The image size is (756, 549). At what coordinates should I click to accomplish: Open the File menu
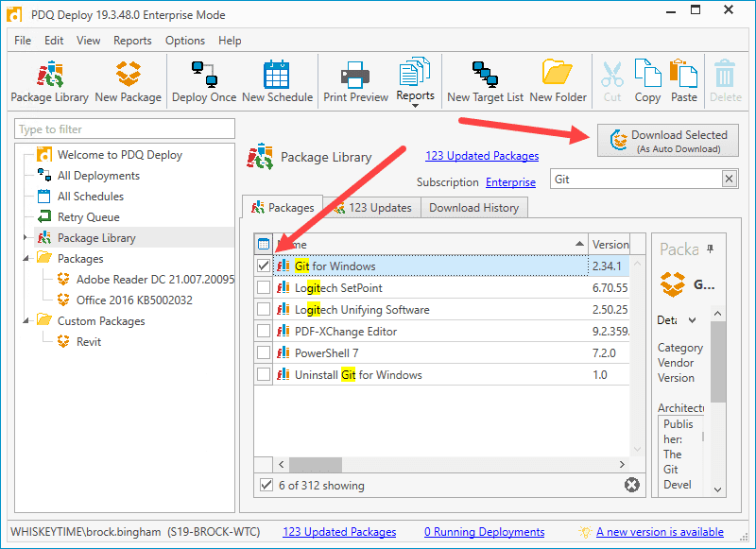[x=23, y=41]
